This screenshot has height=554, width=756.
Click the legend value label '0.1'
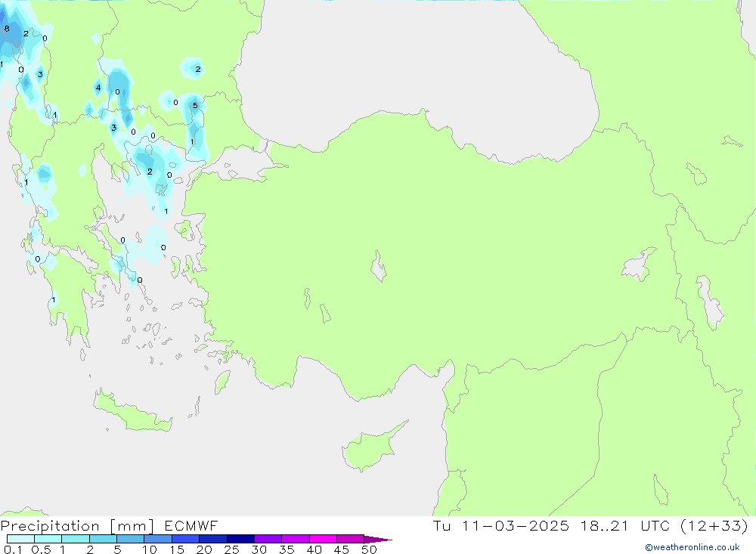tap(13, 549)
